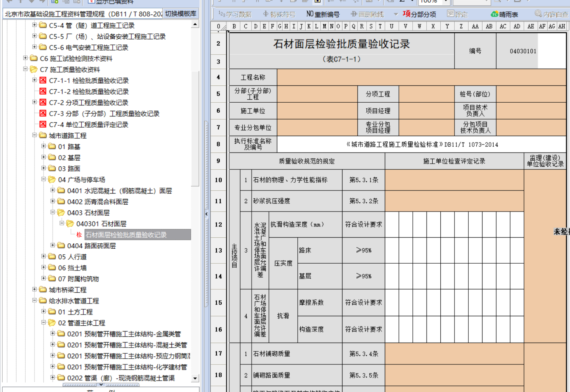Expand the C6 施工试验检测技术资料 node
Image resolution: width=570 pixels, height=392 pixels.
pyautogui.click(x=25, y=58)
